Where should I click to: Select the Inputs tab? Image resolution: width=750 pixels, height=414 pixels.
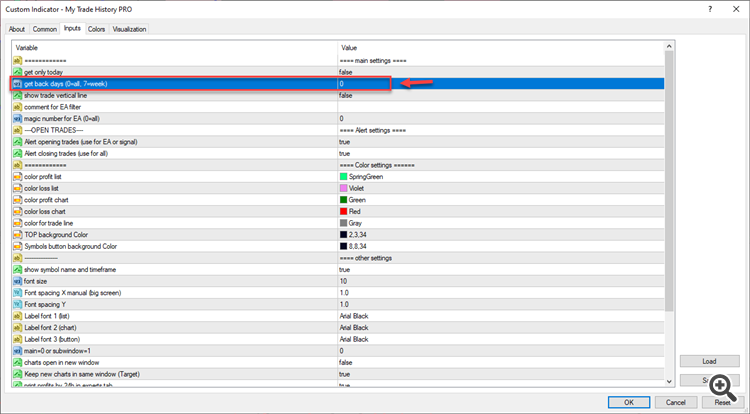click(72, 28)
